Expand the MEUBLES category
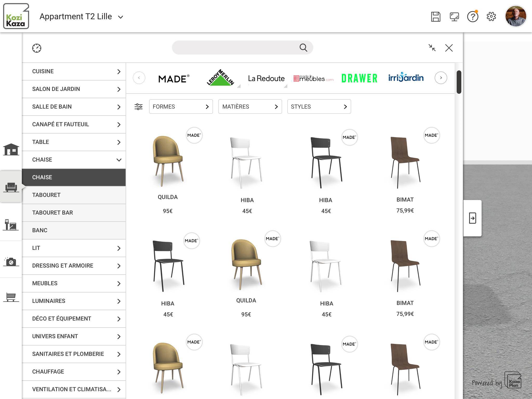This screenshot has width=532, height=399. click(74, 283)
